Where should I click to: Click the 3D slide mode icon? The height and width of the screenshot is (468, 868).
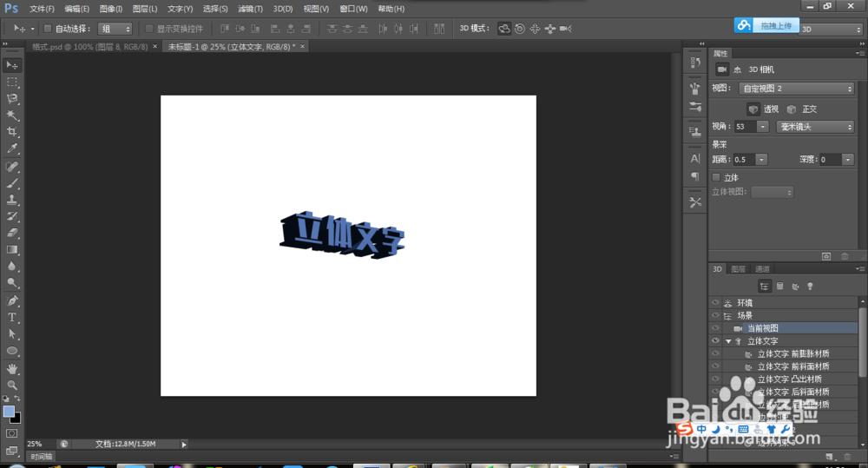(x=550, y=29)
